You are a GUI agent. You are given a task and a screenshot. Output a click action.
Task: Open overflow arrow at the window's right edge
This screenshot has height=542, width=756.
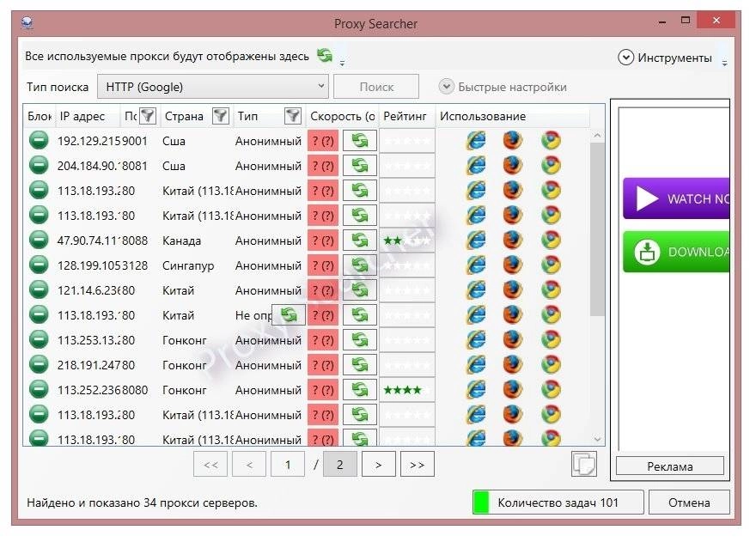pos(724,64)
